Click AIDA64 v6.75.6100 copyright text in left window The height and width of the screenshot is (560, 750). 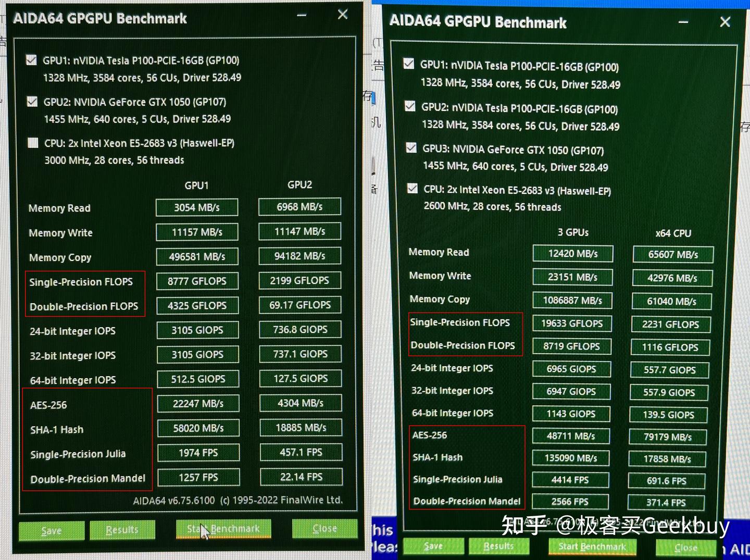coord(238,500)
